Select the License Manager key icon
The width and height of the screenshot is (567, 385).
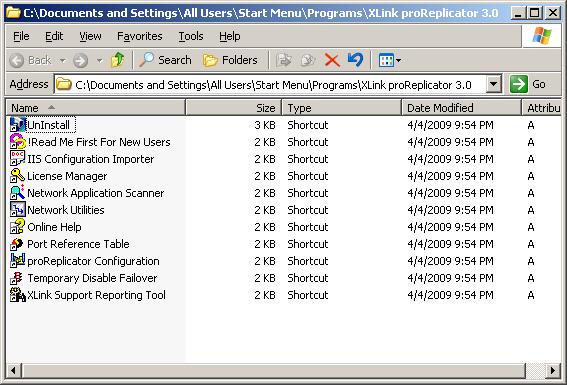[17, 176]
